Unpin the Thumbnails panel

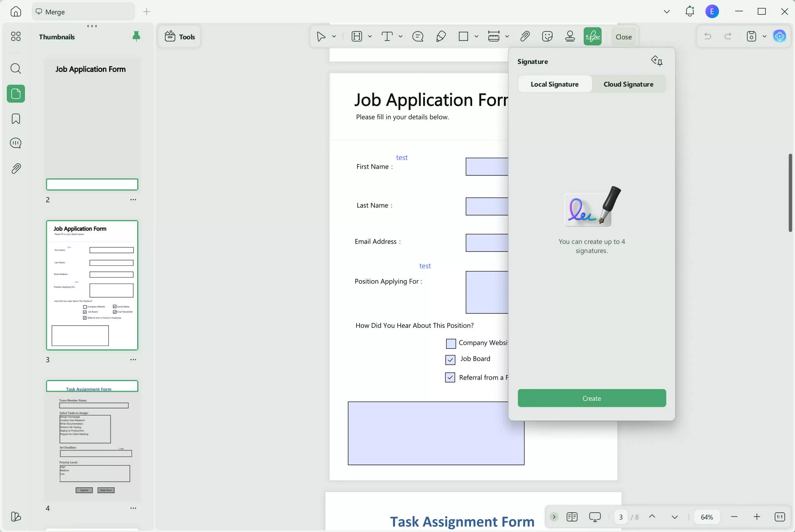tap(136, 36)
